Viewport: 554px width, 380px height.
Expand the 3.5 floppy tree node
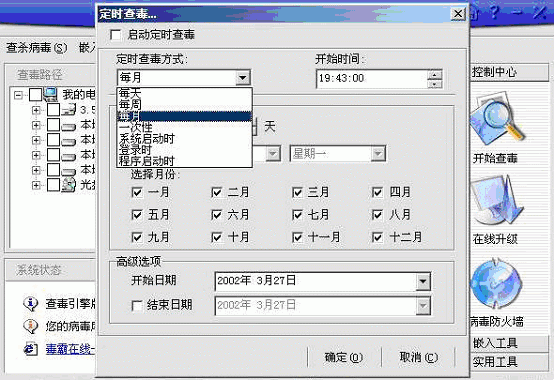(36, 110)
